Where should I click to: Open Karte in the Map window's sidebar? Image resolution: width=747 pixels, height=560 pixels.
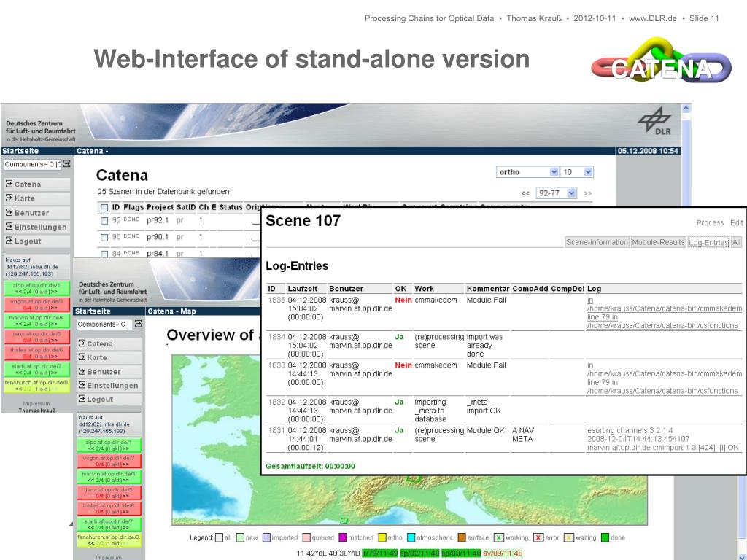click(109, 357)
